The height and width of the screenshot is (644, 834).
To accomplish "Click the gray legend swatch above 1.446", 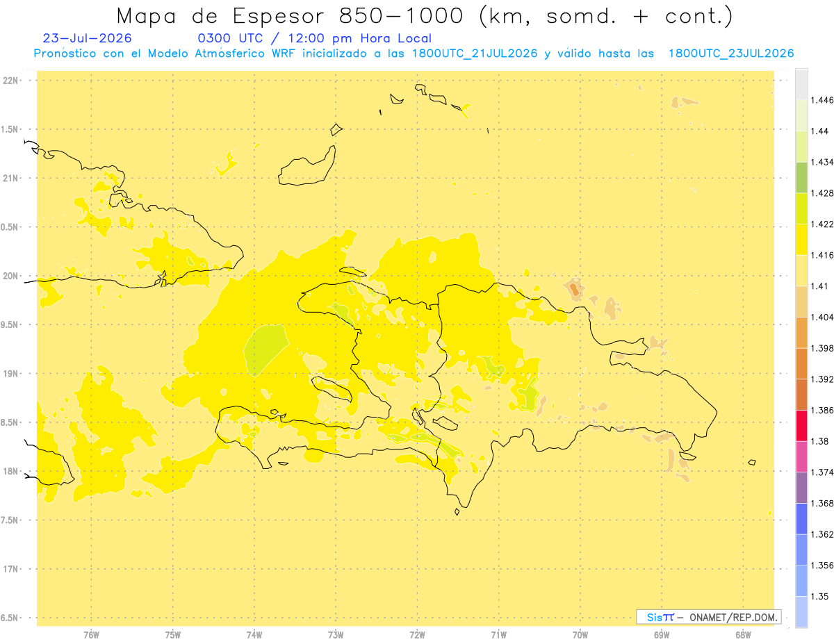I will (801, 84).
